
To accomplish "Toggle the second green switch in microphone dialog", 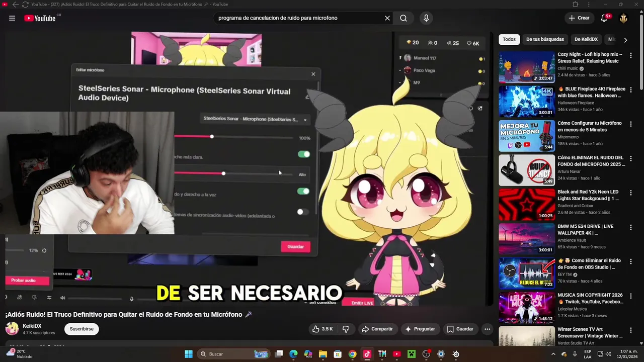I will point(303,191).
